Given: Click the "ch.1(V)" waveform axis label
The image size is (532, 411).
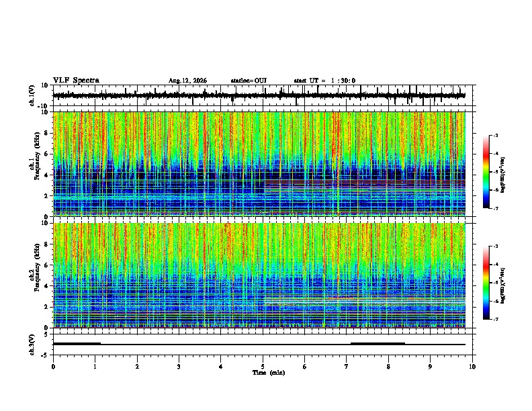Looking at the screenshot, I should click(32, 95).
